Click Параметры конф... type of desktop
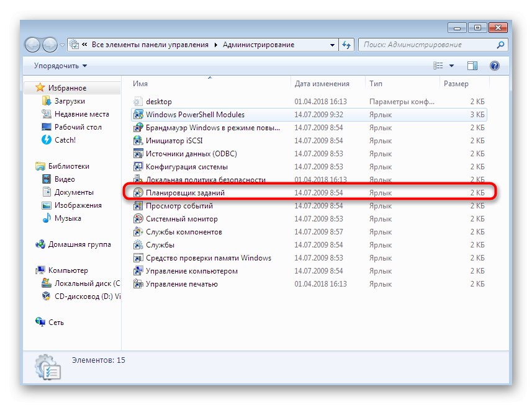532x405 pixels. 402,101
